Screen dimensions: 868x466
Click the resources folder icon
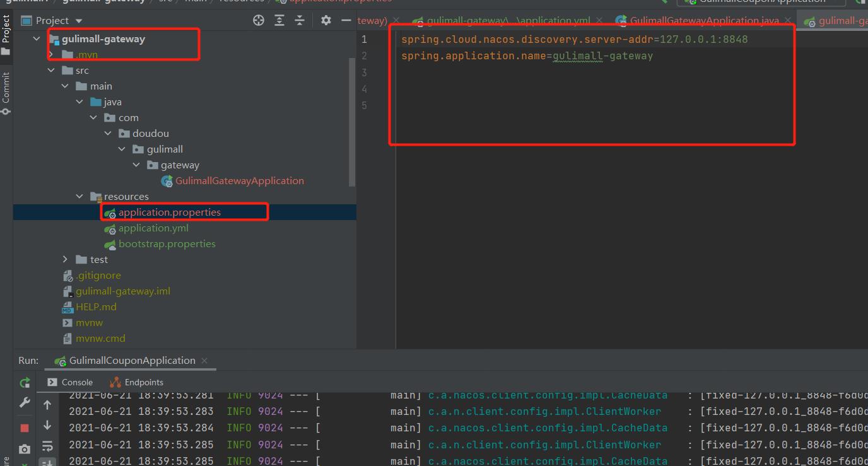click(x=96, y=197)
